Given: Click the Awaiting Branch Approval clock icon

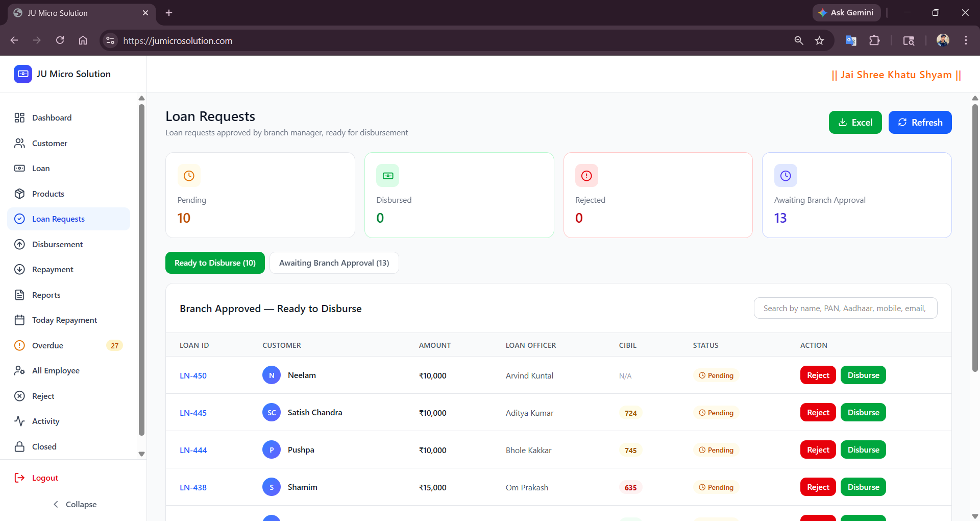Looking at the screenshot, I should (x=786, y=176).
